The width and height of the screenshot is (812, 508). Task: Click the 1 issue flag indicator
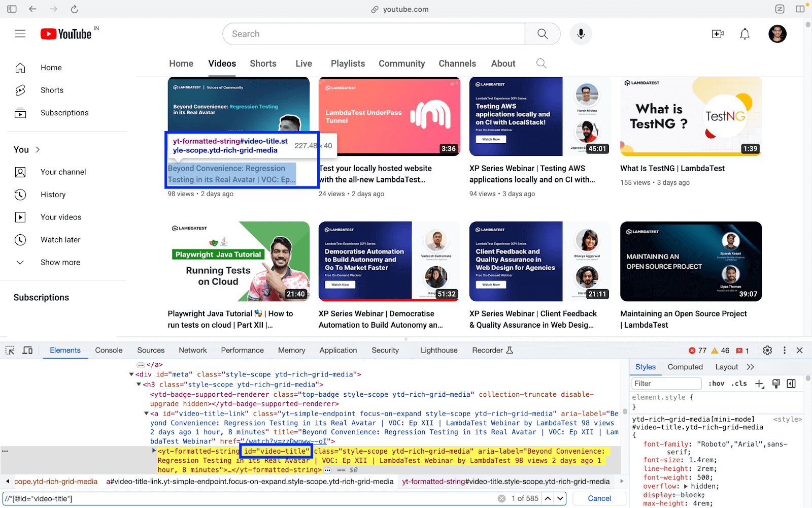point(742,351)
